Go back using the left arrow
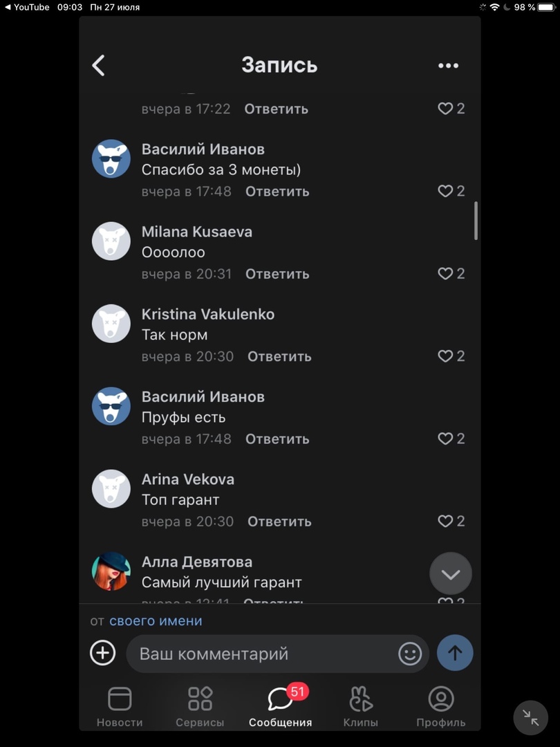 [99, 65]
